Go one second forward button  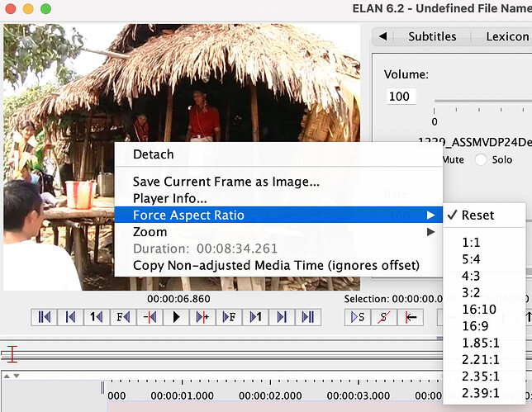pyautogui.click(x=254, y=317)
